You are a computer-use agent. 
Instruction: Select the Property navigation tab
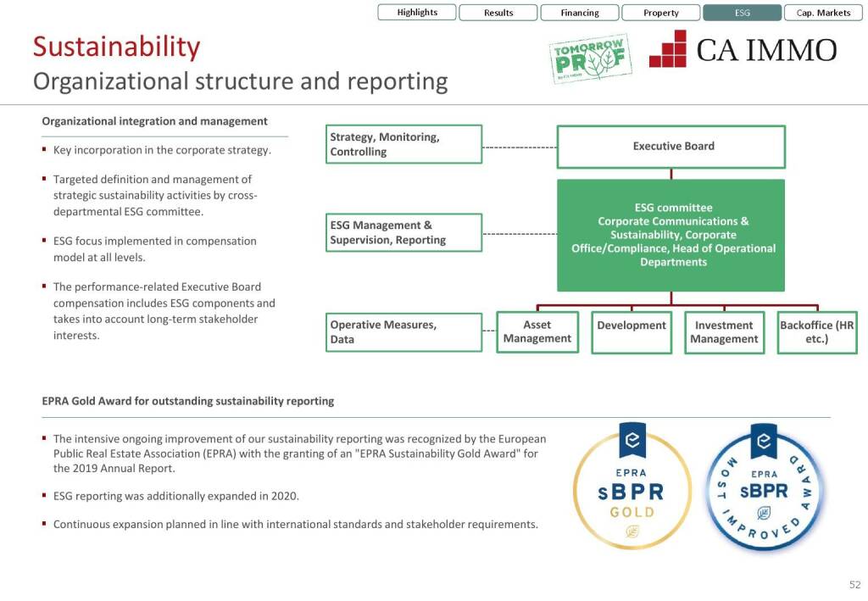(x=661, y=13)
